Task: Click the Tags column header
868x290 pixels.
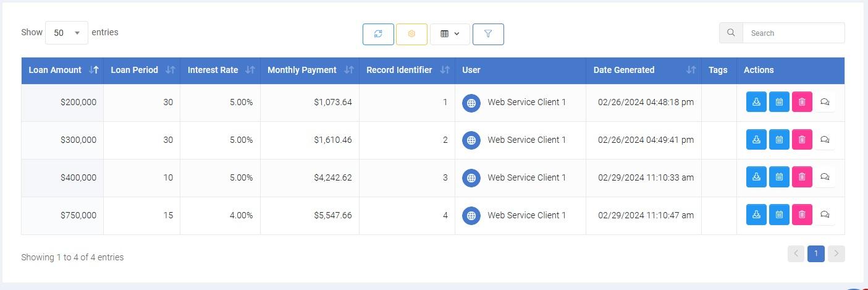Action: point(718,70)
